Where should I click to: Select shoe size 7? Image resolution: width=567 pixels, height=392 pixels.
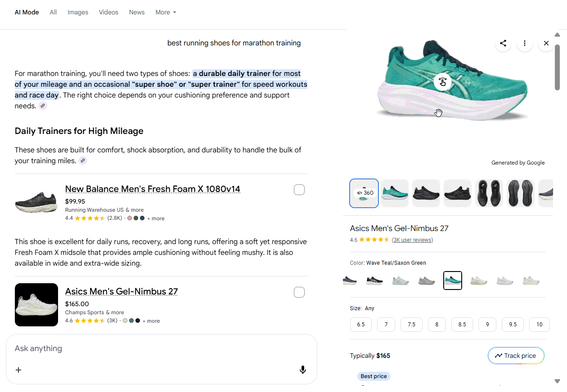(x=386, y=325)
